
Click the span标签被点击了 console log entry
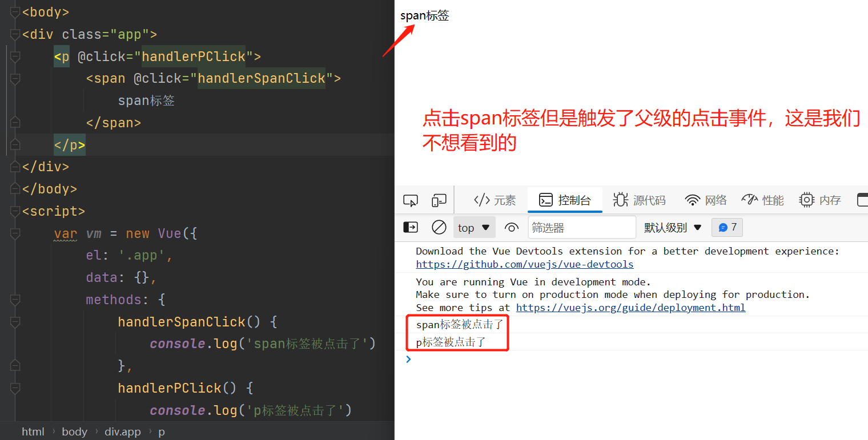click(x=460, y=325)
